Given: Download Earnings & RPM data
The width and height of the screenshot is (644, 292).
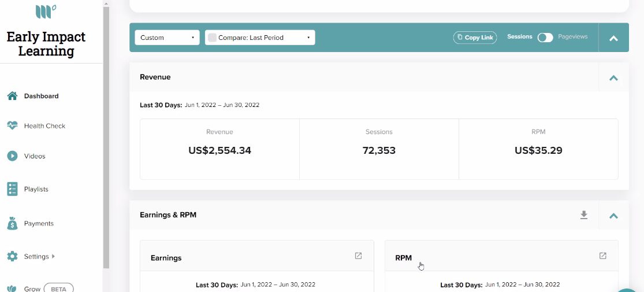Looking at the screenshot, I should pyautogui.click(x=583, y=215).
